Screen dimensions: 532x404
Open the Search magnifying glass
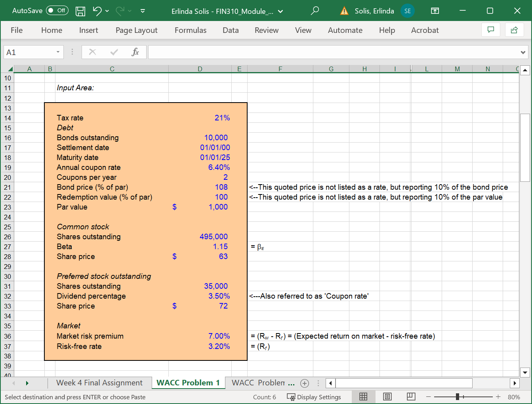[315, 11]
